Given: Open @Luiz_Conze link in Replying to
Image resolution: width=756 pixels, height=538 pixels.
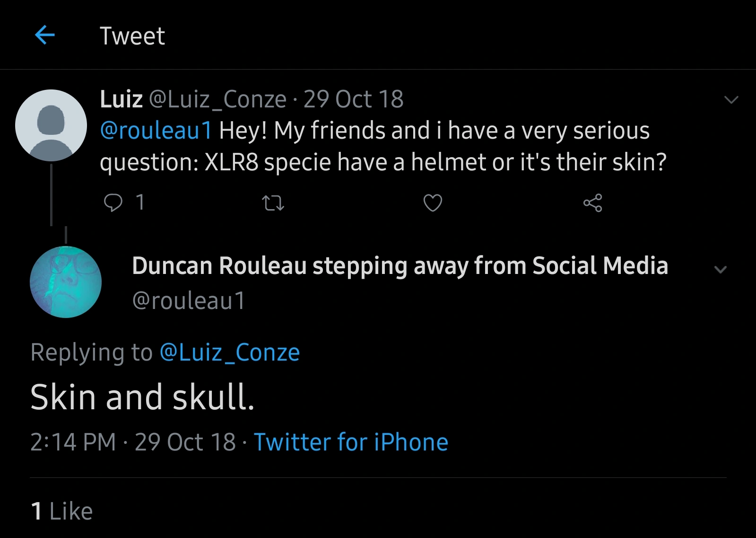Looking at the screenshot, I should tap(230, 353).
